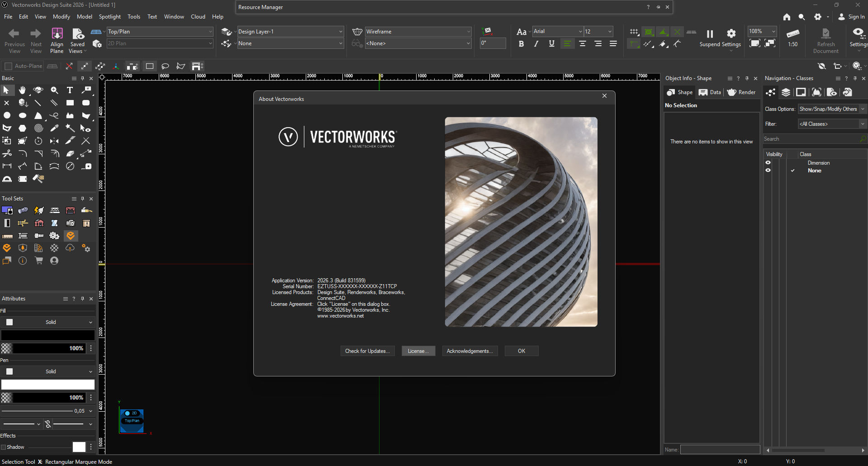Click the black fill color swatch
This screenshot has width=868, height=466.
coord(48,335)
